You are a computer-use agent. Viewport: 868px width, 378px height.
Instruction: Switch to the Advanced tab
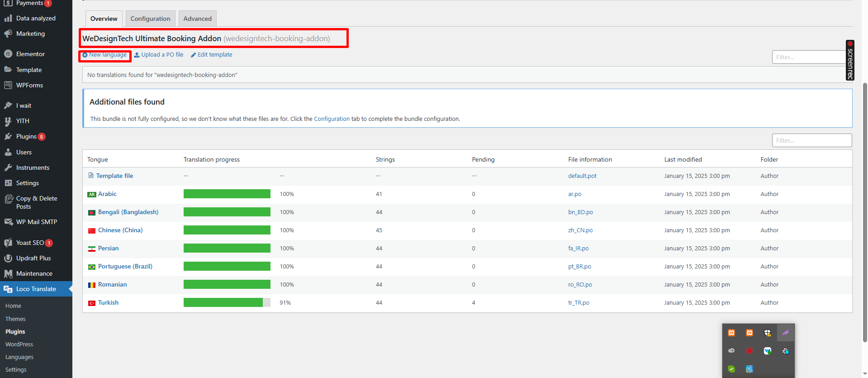point(198,19)
